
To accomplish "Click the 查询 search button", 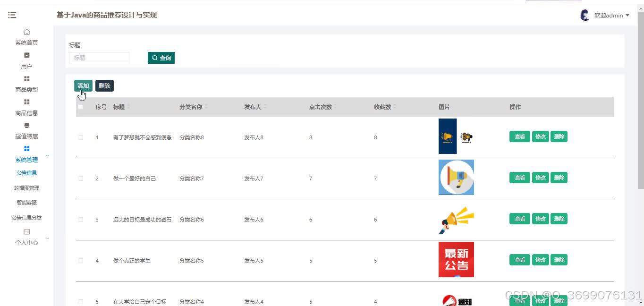I will 161,58.
